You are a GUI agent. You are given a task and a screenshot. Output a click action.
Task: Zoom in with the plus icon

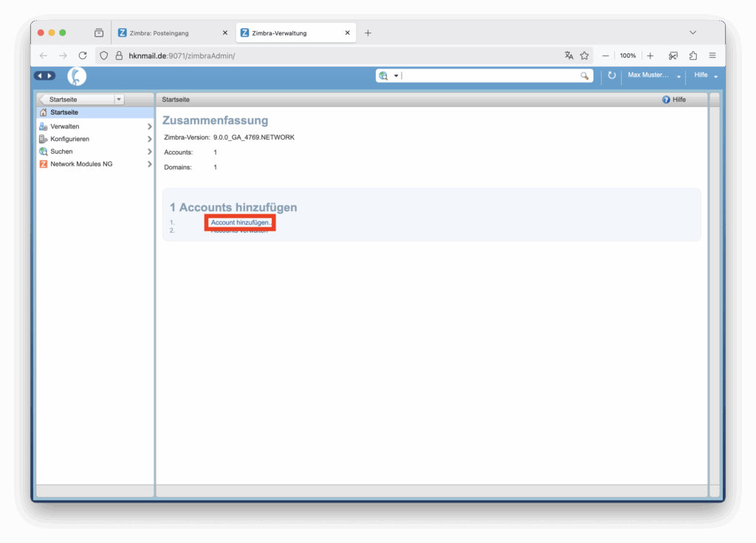pos(650,55)
